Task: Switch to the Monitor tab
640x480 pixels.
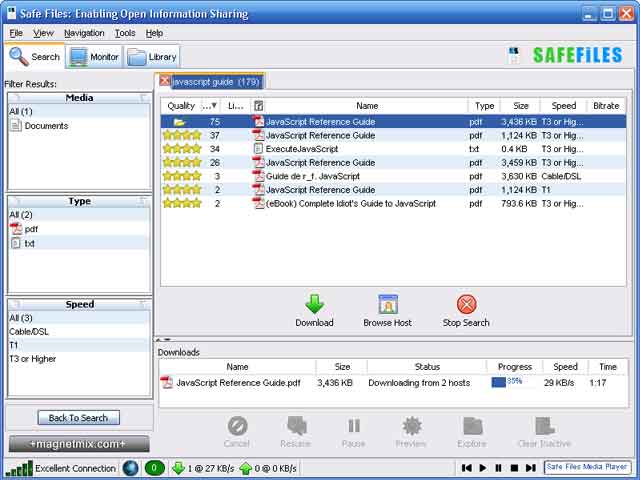Action: [94, 57]
